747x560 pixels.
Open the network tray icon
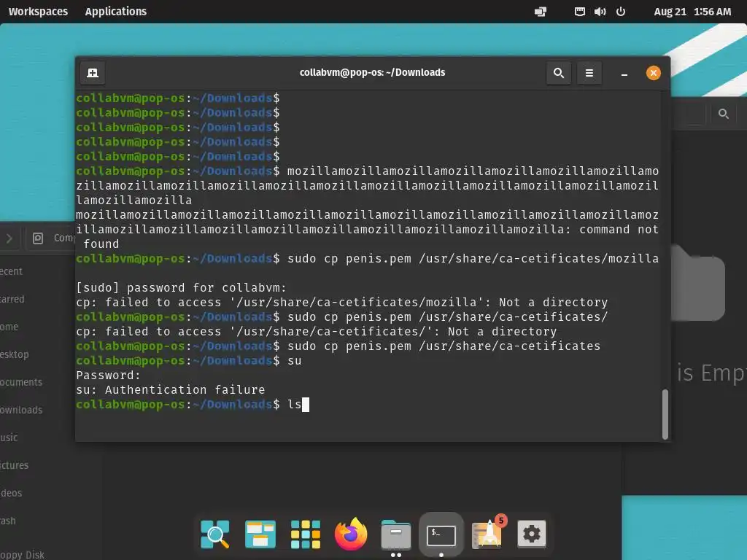pyautogui.click(x=579, y=12)
